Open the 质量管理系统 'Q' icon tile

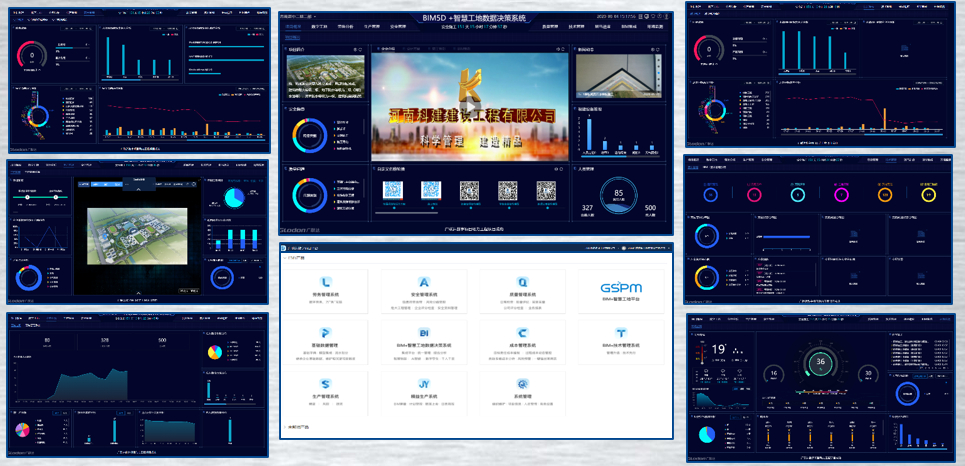coord(522,282)
